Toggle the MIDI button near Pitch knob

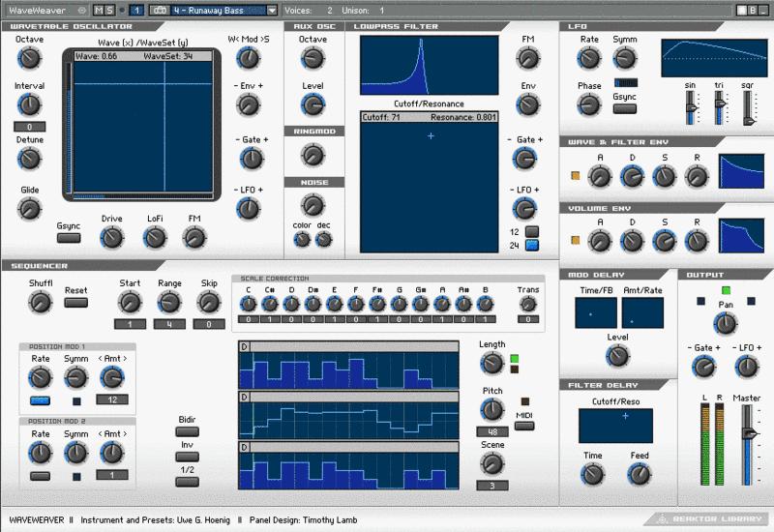point(524,426)
